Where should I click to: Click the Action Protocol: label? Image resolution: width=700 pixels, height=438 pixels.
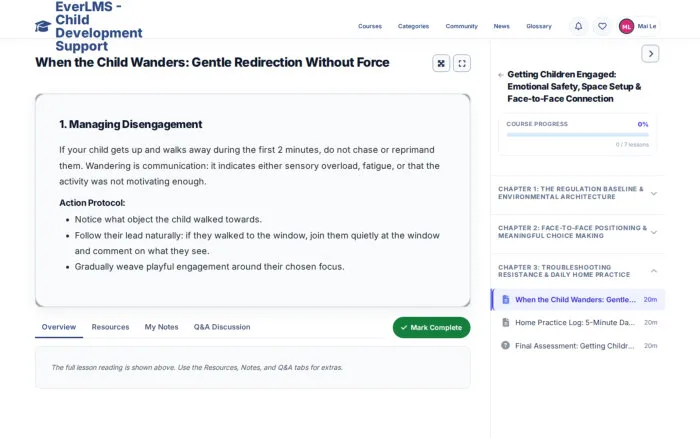pyautogui.click(x=92, y=203)
